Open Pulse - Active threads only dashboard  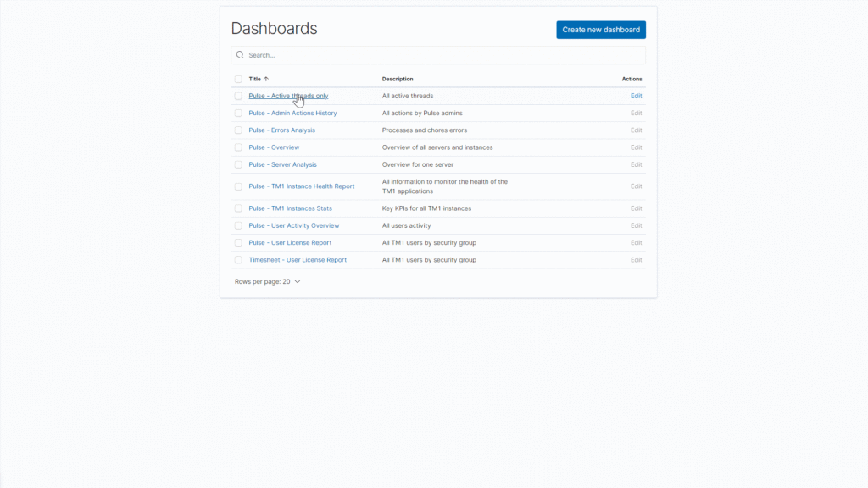pyautogui.click(x=288, y=96)
